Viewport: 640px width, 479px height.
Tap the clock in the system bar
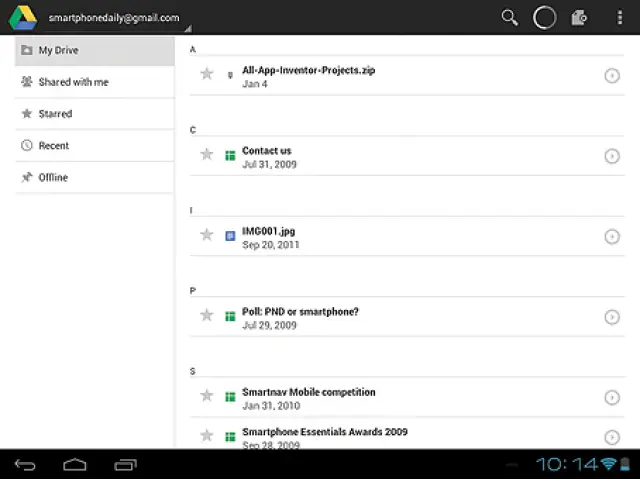566,464
